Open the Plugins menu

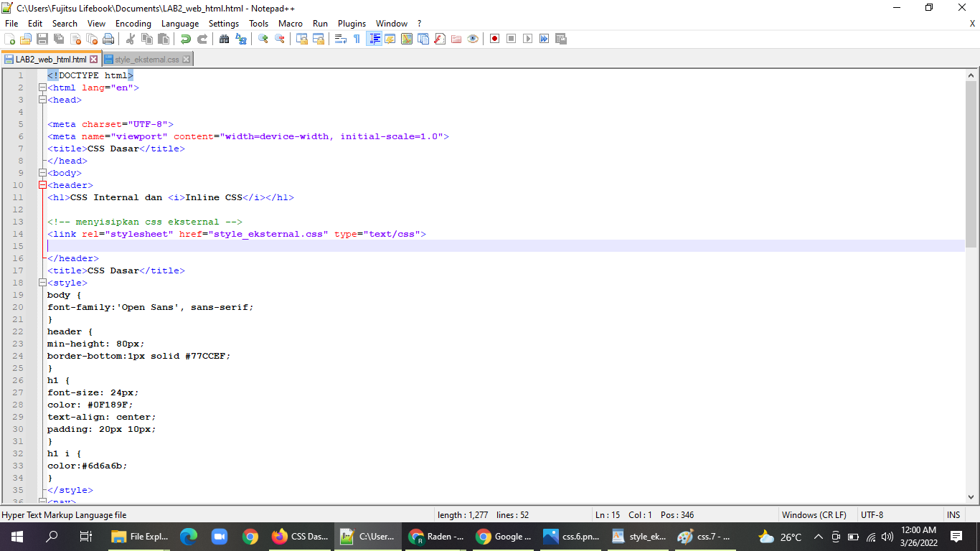click(x=352, y=24)
